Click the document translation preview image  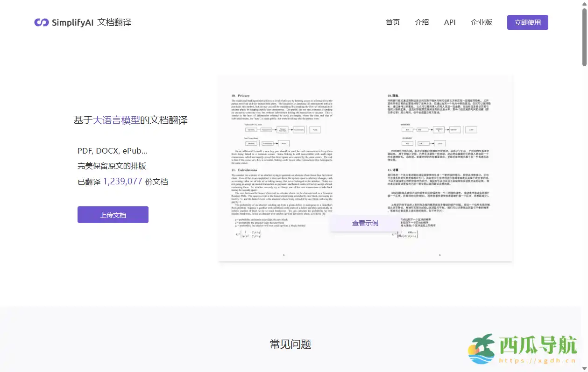pyautogui.click(x=366, y=168)
